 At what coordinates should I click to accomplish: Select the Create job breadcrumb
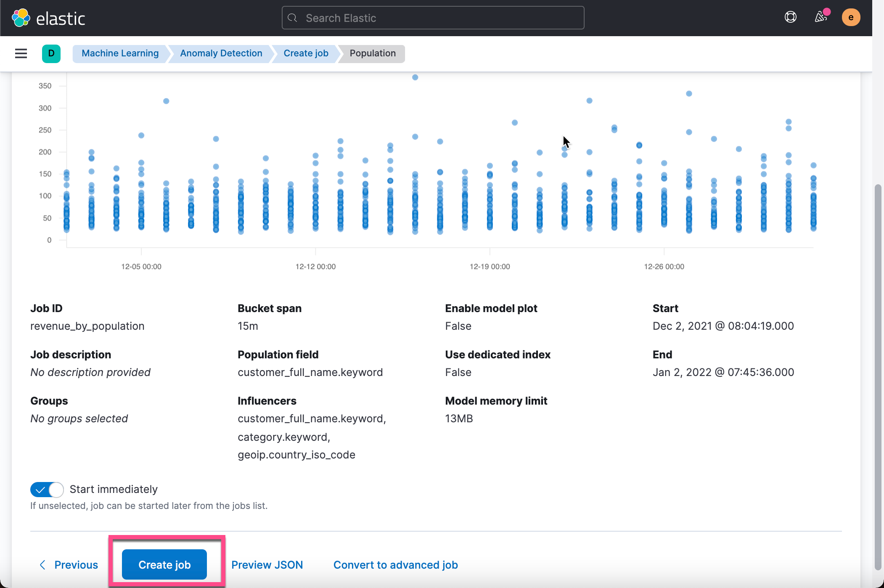coord(306,53)
